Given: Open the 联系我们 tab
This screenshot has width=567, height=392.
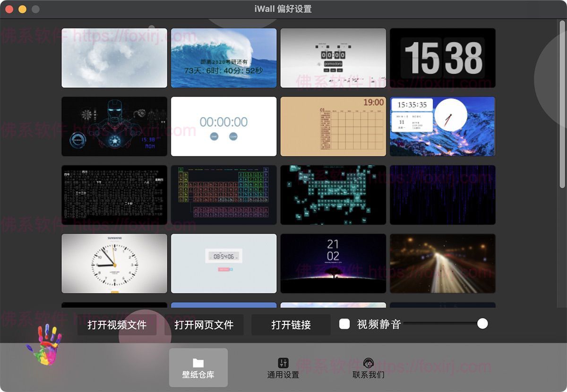Looking at the screenshot, I should tap(368, 367).
